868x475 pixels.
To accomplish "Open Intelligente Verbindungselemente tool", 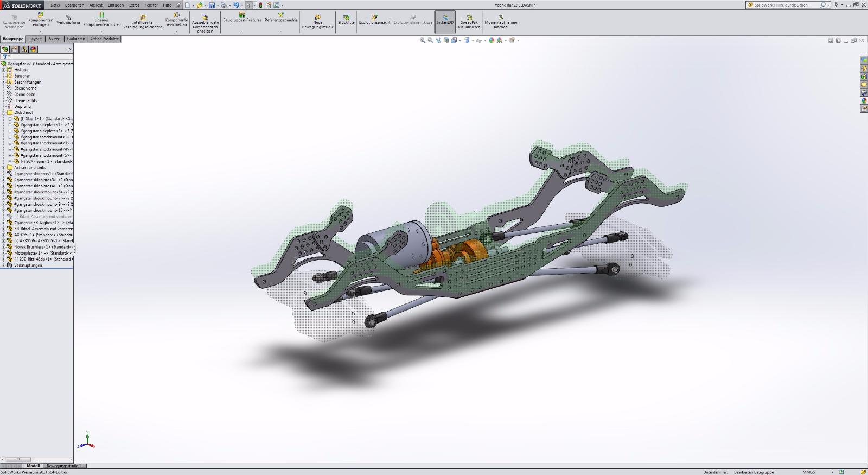I will [143, 22].
